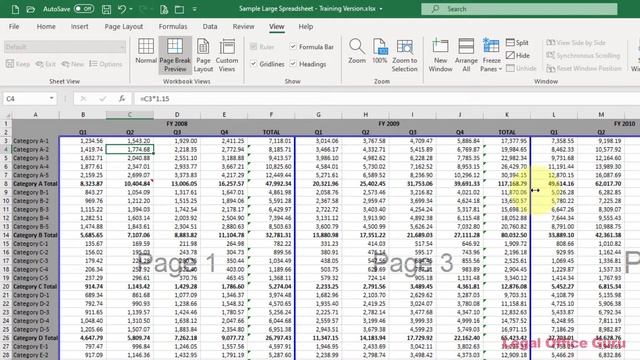Click the formula bar showing =C3*1.15
Viewport: 640px width, 360px height.
pyautogui.click(x=387, y=98)
